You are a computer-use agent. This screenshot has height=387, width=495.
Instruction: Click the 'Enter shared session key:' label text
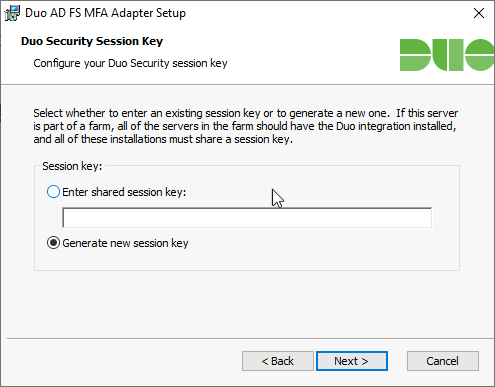(124, 192)
